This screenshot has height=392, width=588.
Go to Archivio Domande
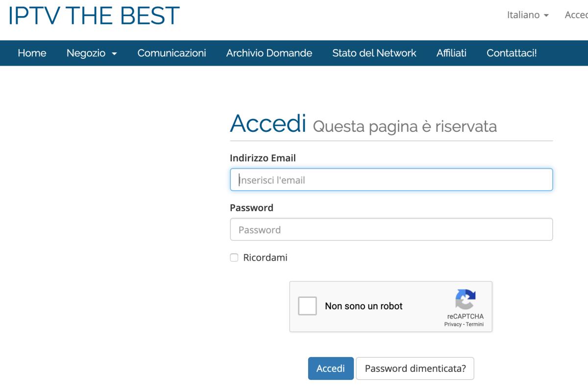coord(269,53)
